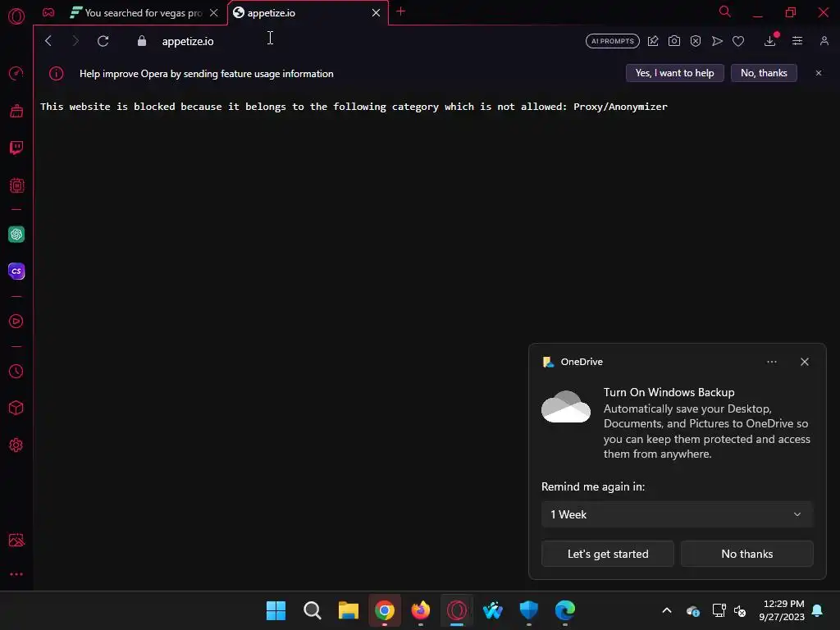Open the clock showing 12:29 PM
Screen dimensions: 840x630
pyautogui.click(x=782, y=610)
